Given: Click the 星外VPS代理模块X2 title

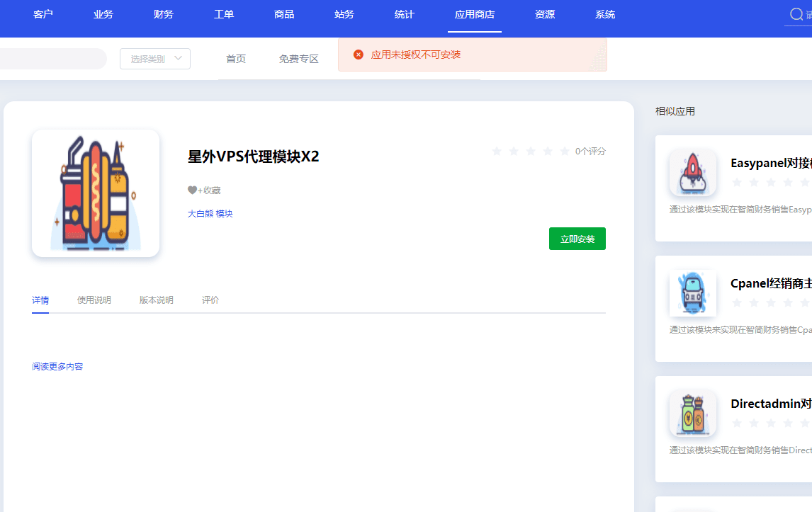Looking at the screenshot, I should coord(253,157).
